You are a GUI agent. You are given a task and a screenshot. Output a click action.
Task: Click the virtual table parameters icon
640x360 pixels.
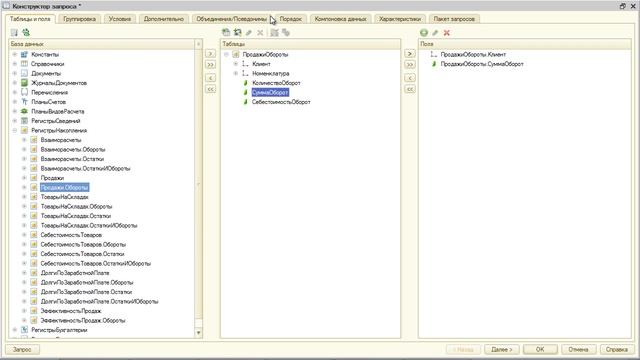[274, 33]
